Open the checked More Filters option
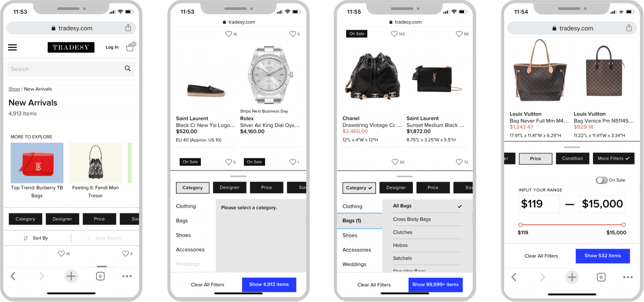Viewport: 644px width, 302px height. click(x=613, y=158)
